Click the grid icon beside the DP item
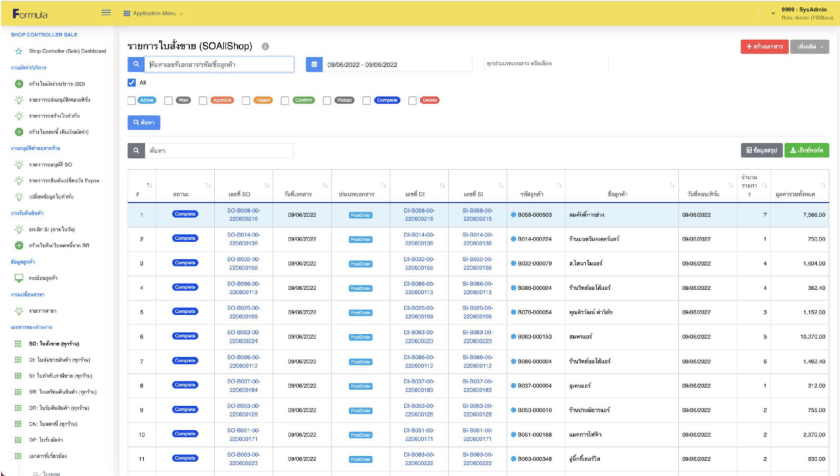Screen dimensions: 840x476 (18, 440)
